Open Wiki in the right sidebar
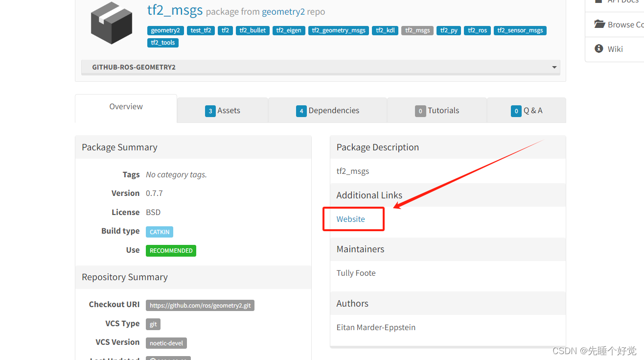Viewport: 644px width, 360px height. click(615, 49)
